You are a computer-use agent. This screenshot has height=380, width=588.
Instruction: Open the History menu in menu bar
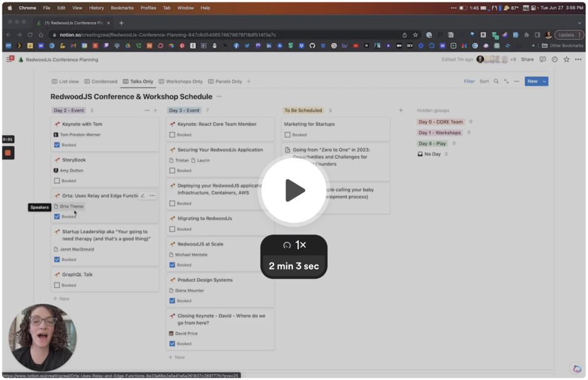(x=96, y=8)
